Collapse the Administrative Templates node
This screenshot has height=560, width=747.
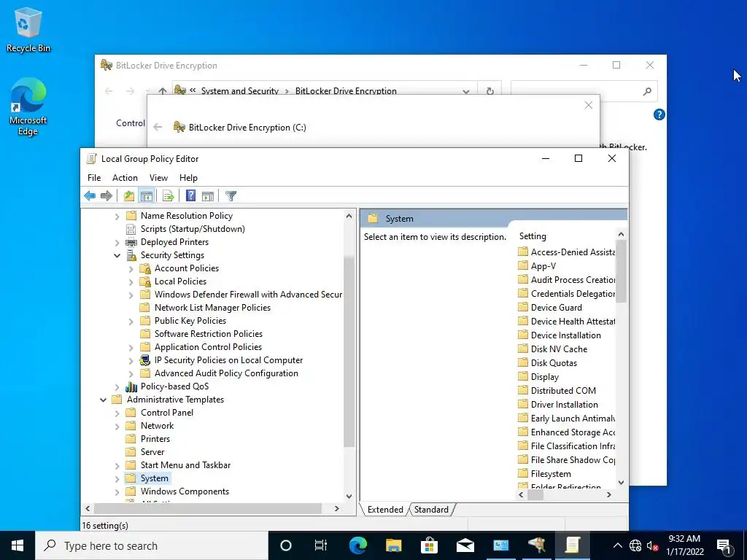(x=104, y=400)
